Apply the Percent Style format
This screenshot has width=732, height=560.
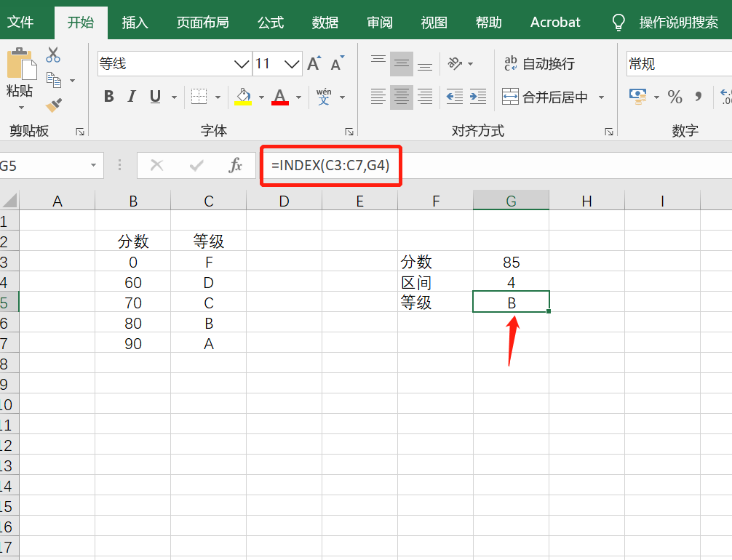click(675, 96)
